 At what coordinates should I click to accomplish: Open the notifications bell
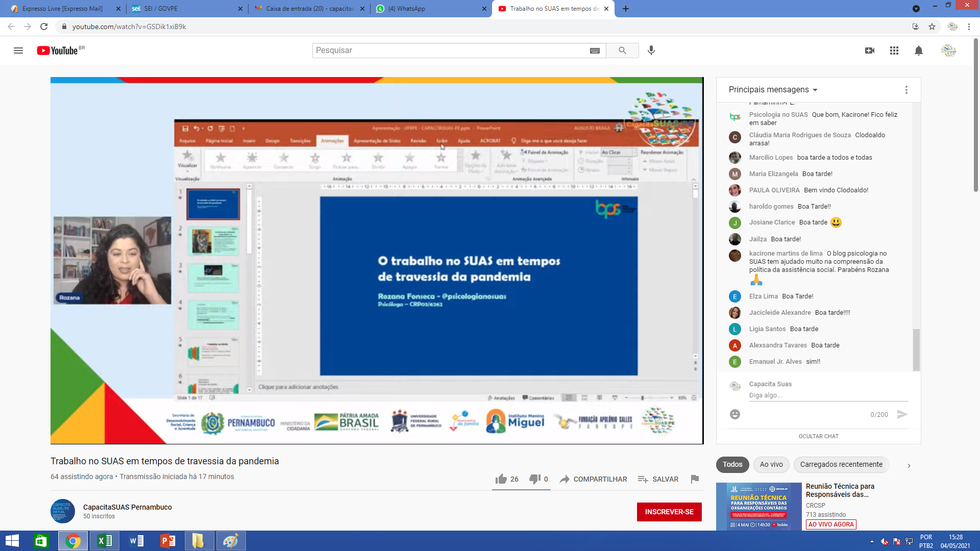tap(919, 51)
